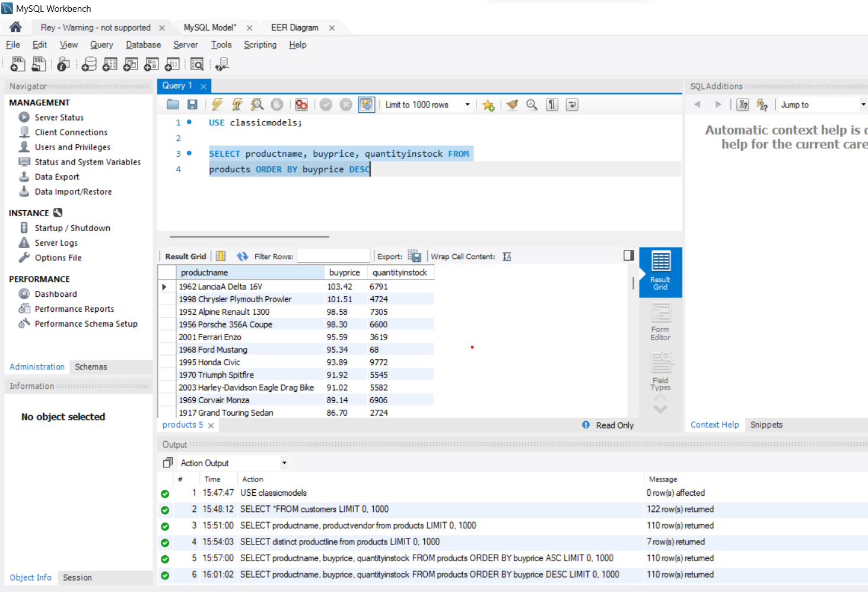This screenshot has width=868, height=592.
Task: Sort results by the buyprice column header
Action: (x=345, y=272)
